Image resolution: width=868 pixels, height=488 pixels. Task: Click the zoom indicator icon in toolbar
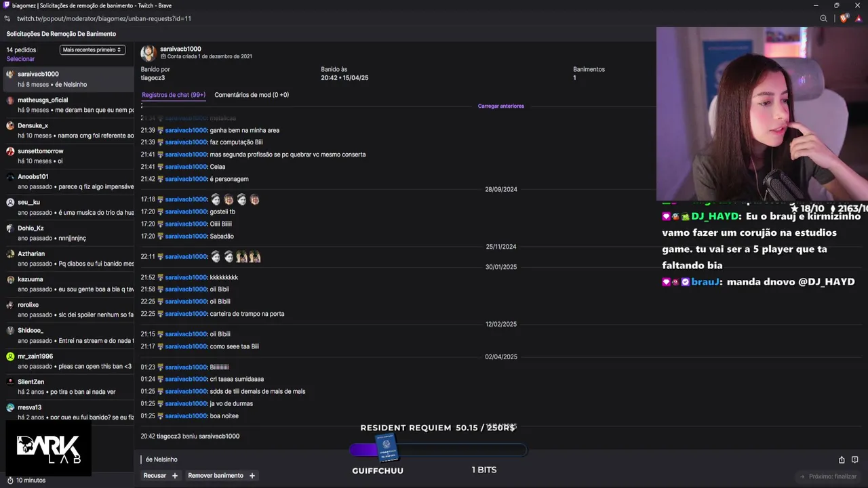[x=824, y=18]
